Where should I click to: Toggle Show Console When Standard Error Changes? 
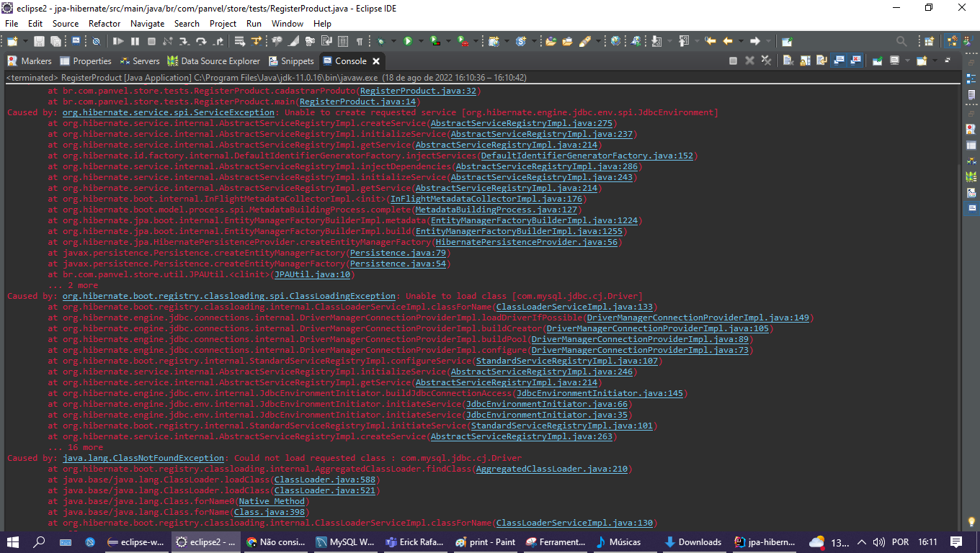click(855, 60)
